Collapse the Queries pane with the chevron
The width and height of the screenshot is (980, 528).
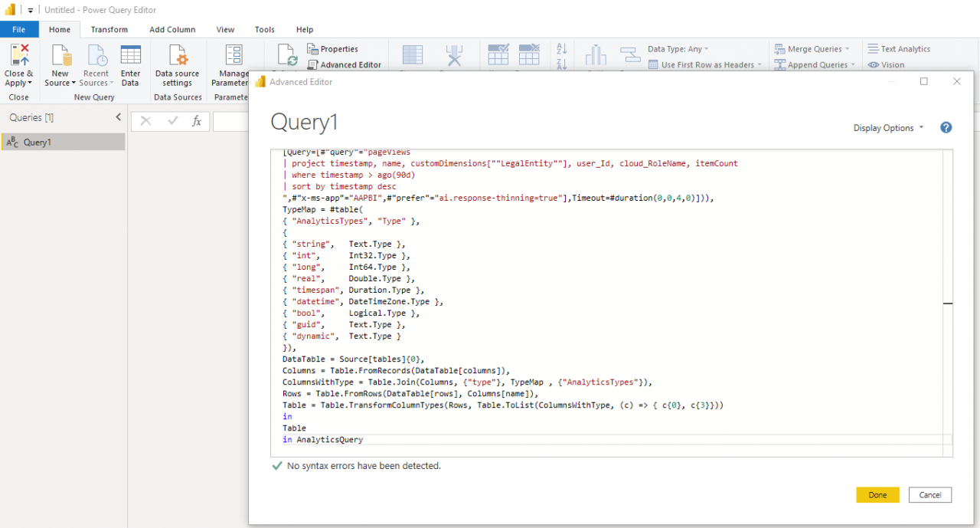[119, 117]
